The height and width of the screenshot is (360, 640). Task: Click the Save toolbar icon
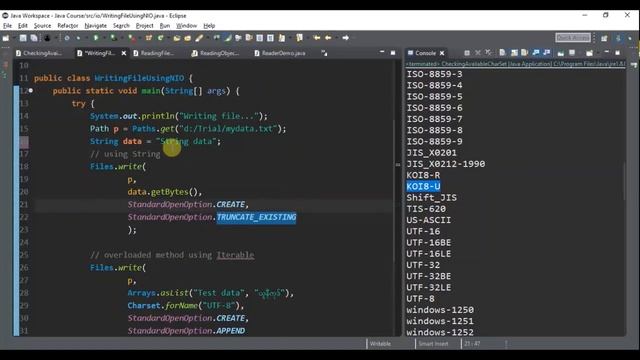click(23, 38)
